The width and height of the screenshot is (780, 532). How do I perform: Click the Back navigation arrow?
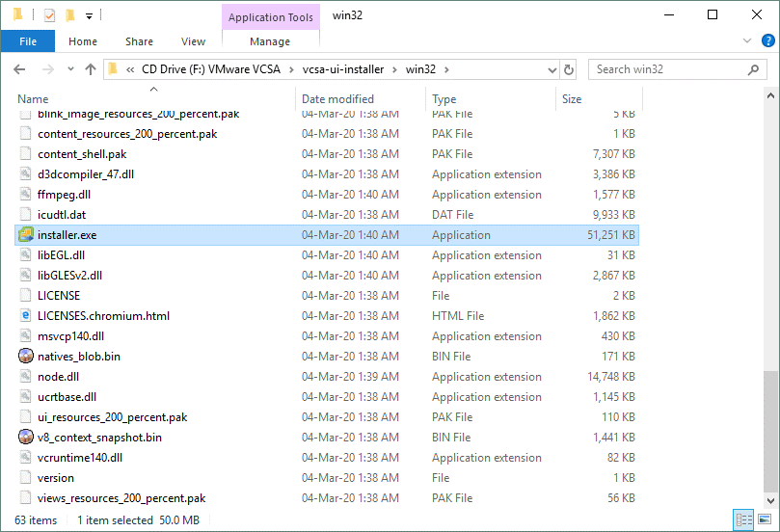(21, 69)
